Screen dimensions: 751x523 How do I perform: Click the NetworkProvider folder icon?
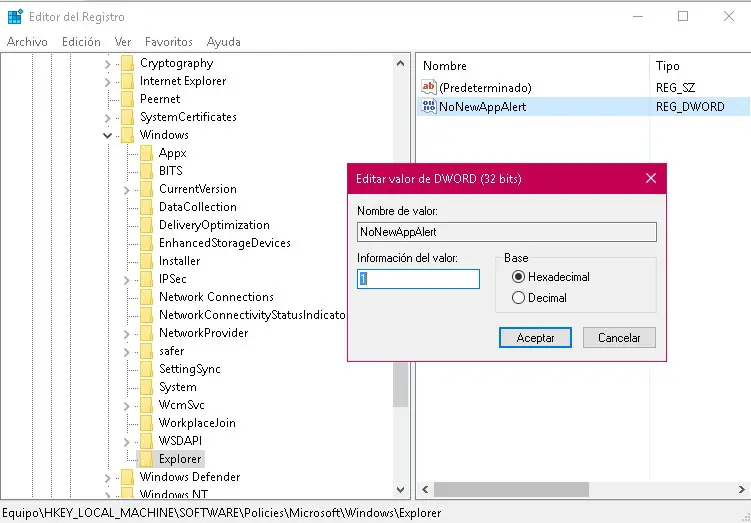tap(147, 333)
